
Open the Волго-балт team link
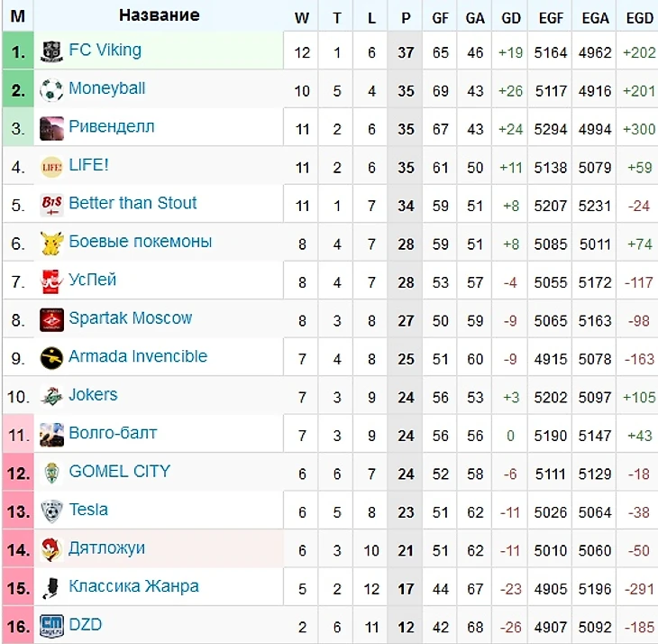coord(113,433)
